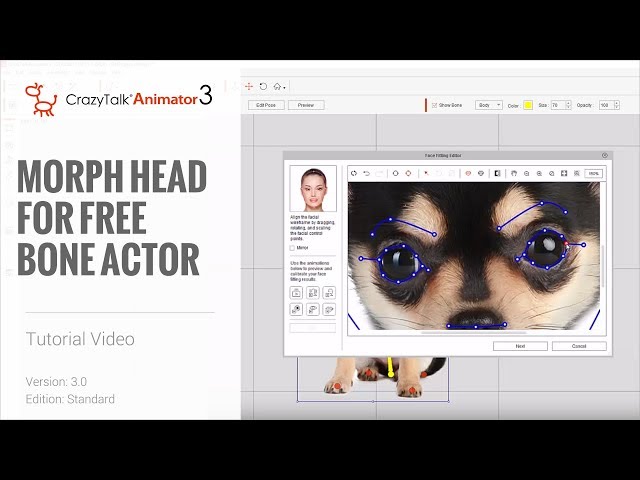
Task: Click the second preview animation icon, bottom row
Action: [x=313, y=309]
